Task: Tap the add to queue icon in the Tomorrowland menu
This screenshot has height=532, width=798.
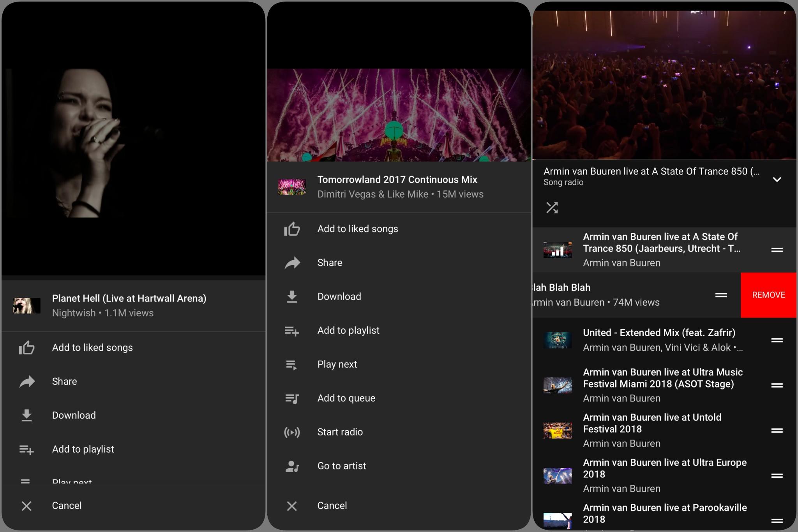Action: [292, 398]
